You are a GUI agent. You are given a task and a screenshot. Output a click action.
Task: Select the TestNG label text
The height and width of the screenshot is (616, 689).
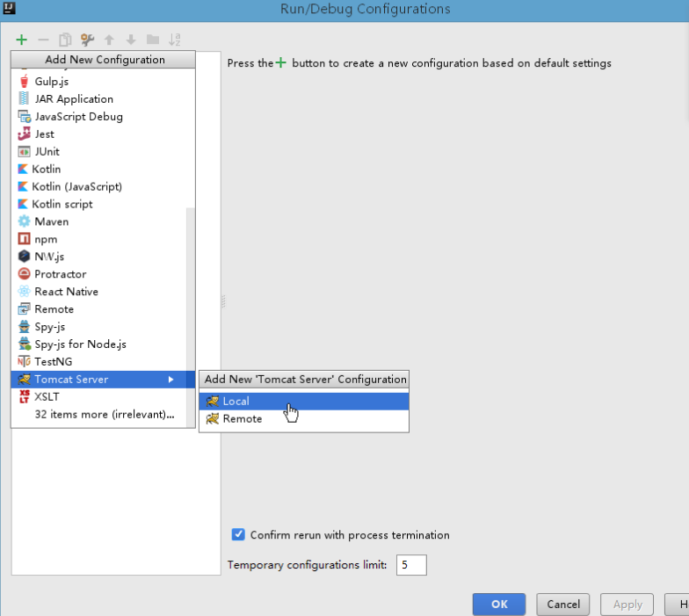53,362
